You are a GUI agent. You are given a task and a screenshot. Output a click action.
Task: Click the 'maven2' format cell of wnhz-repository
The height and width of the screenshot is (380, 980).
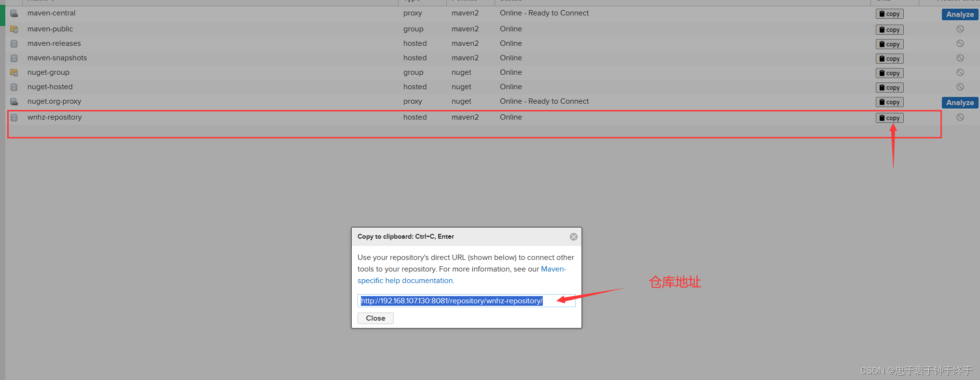coord(465,117)
